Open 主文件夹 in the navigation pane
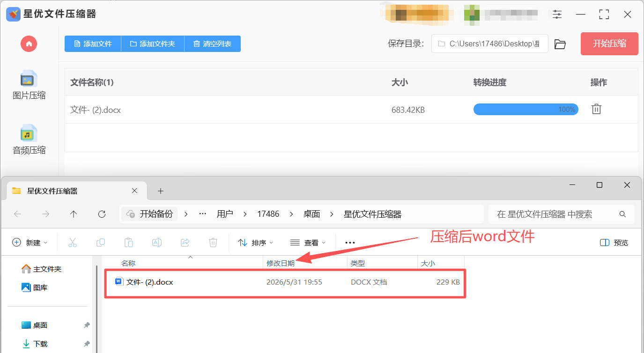644x353 pixels. (x=42, y=269)
